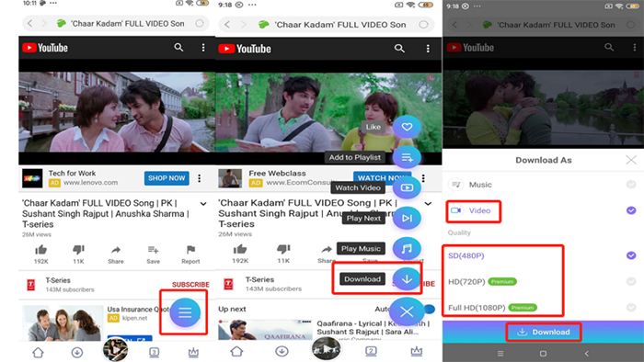Open the downloads tab in middle screen's bottom bar
Image resolution: width=644 pixels, height=362 pixels.
[x=282, y=351]
